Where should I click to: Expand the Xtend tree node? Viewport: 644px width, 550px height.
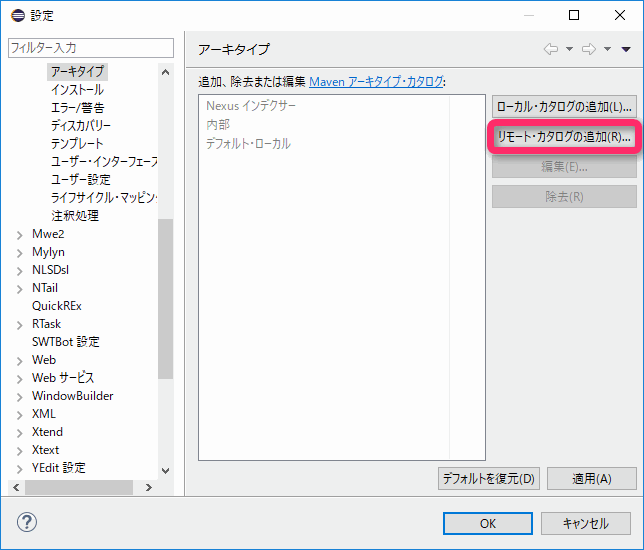pyautogui.click(x=19, y=433)
